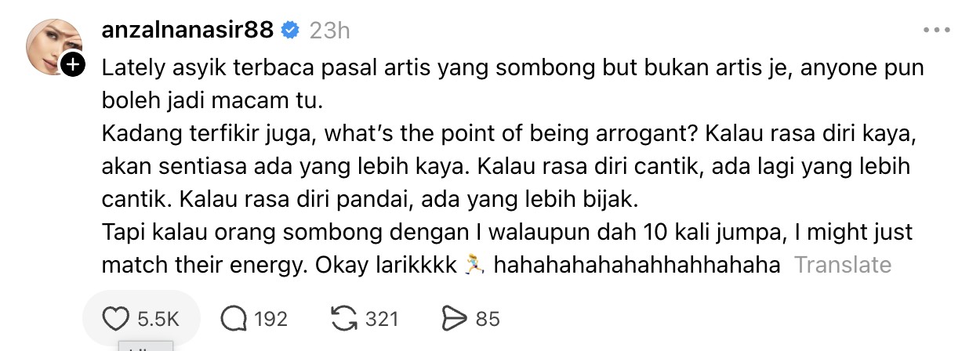980x351 pixels.
Task: Click the 192 replies count
Action: pos(271,319)
